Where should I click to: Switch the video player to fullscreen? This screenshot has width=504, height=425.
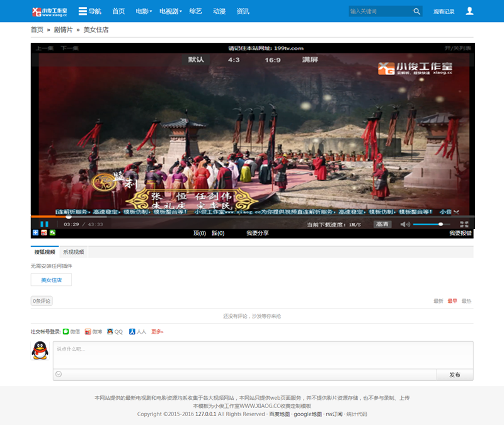click(x=464, y=224)
